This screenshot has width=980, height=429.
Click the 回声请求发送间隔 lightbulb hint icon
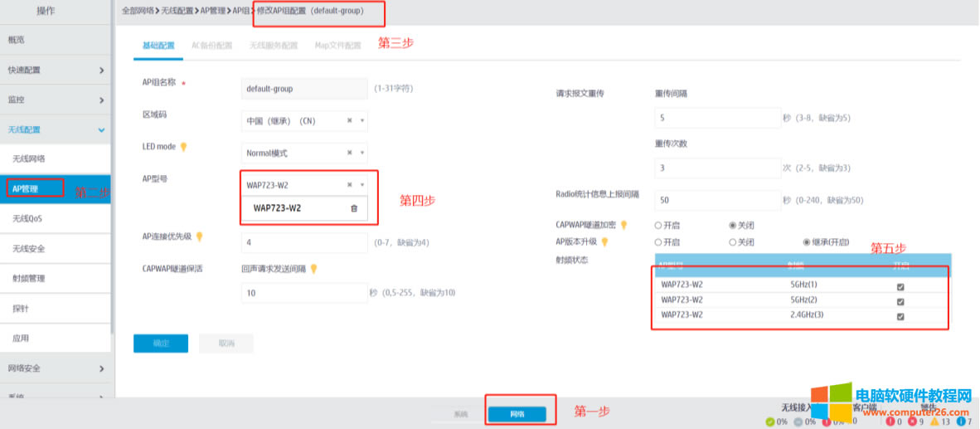pyautogui.click(x=314, y=268)
